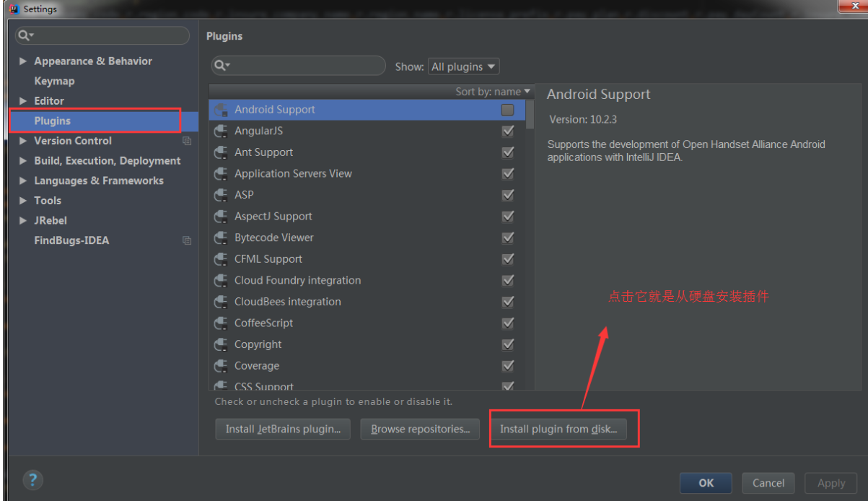The image size is (868, 501).
Task: Click the CoffeeScript plugin icon
Action: [x=222, y=323]
